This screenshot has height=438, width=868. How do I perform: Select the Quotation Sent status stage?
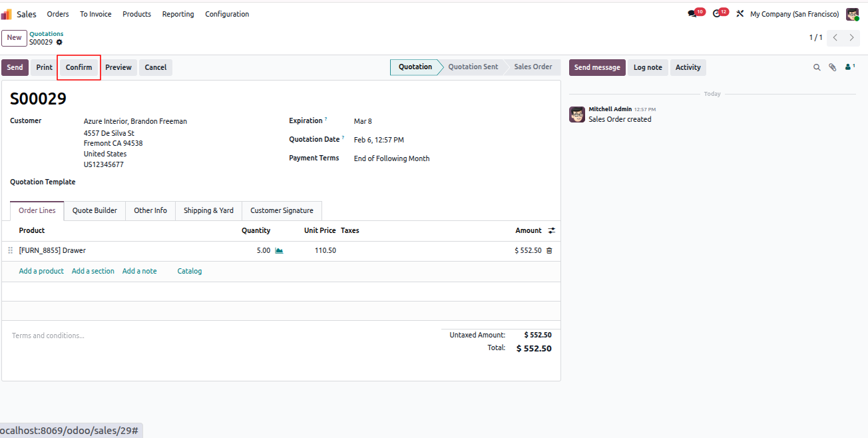(473, 67)
